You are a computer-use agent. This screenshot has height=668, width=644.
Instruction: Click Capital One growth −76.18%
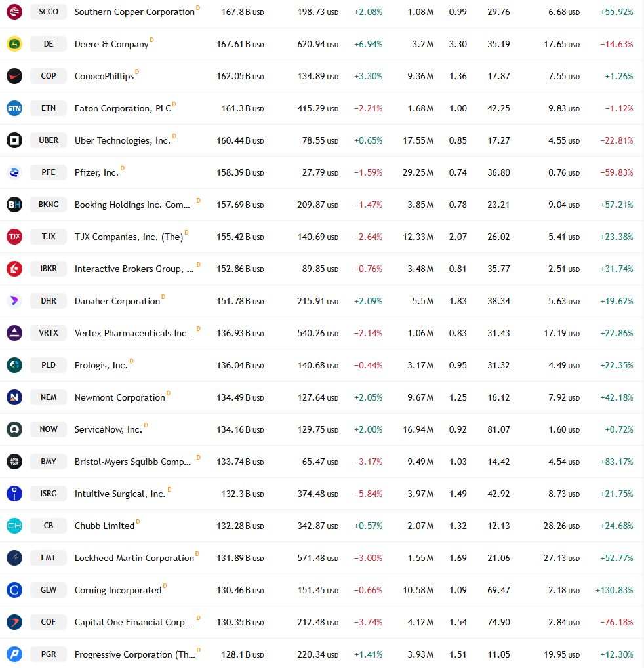616,622
